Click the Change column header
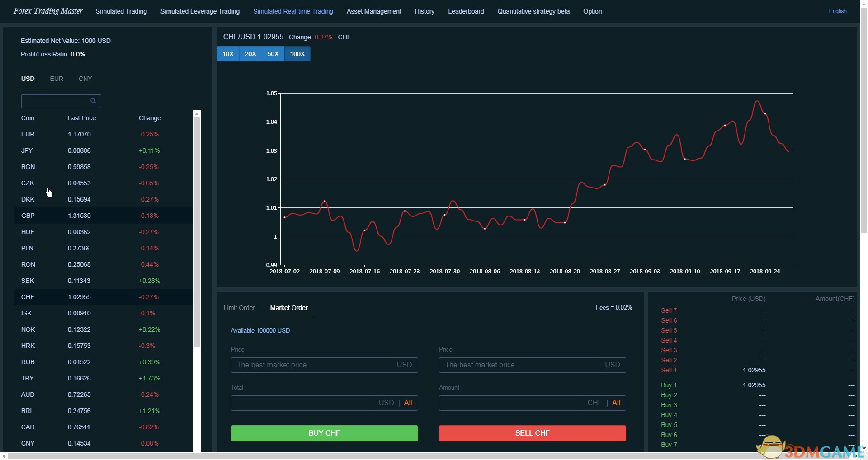Screen dimensions: 868x460 pos(150,118)
